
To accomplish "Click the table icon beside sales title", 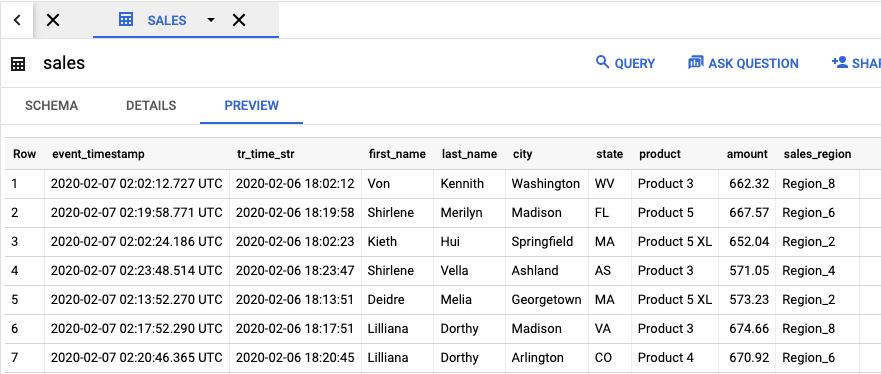I will pos(19,64).
